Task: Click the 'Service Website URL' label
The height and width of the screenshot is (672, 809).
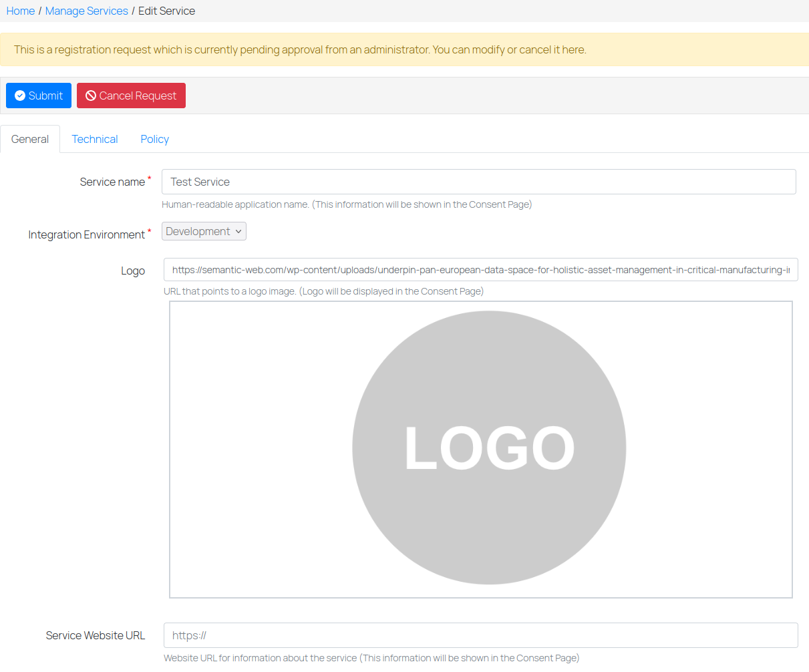Action: [x=96, y=635]
